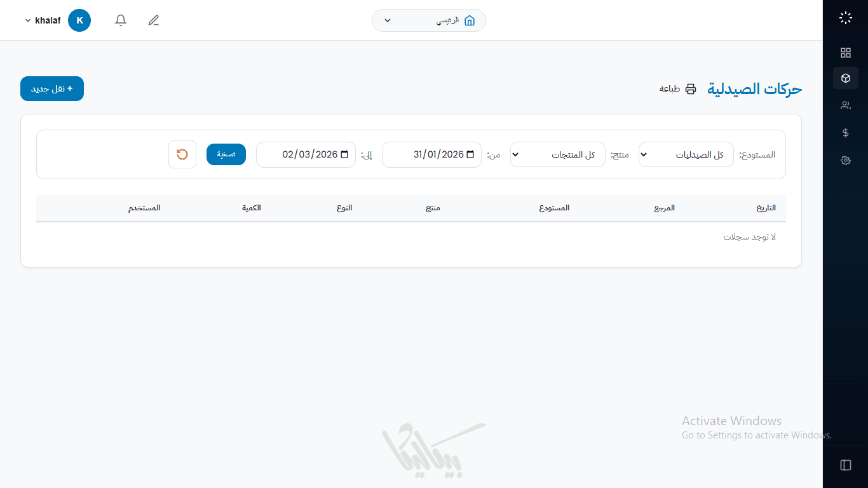Click the app logo at sidebar top
The image size is (868, 488).
point(845,18)
